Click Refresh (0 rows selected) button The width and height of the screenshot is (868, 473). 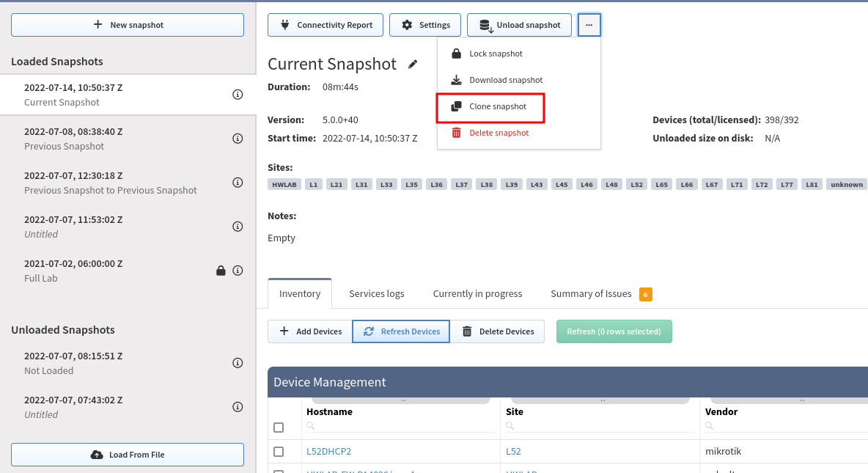click(x=614, y=331)
